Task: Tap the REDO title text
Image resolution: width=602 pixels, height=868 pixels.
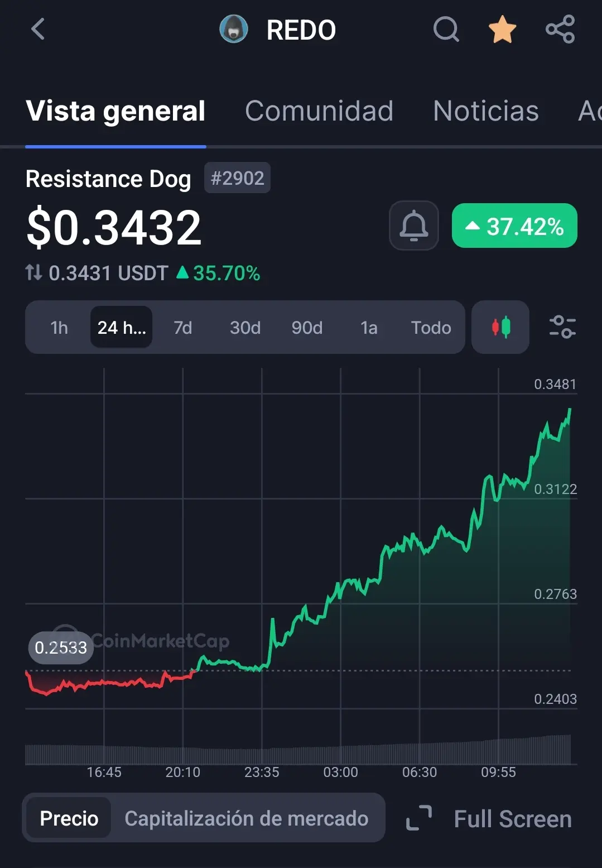Action: pyautogui.click(x=301, y=30)
